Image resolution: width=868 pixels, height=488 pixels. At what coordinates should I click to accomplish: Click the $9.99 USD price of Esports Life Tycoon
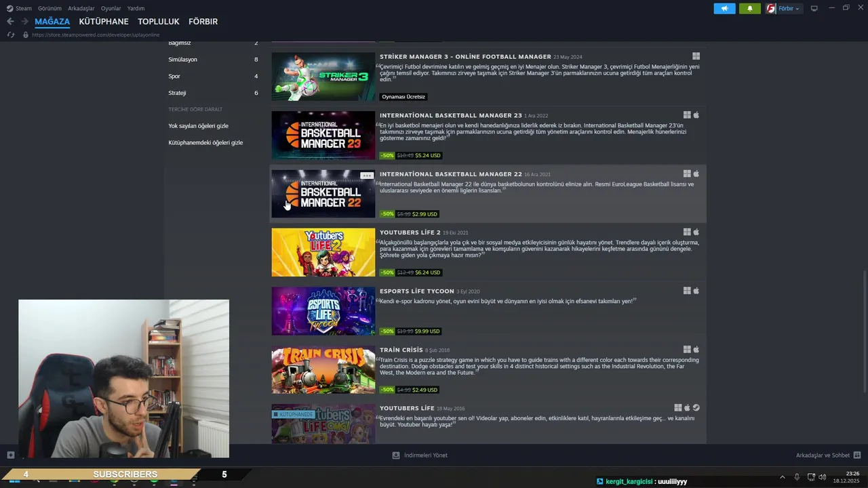pos(428,331)
